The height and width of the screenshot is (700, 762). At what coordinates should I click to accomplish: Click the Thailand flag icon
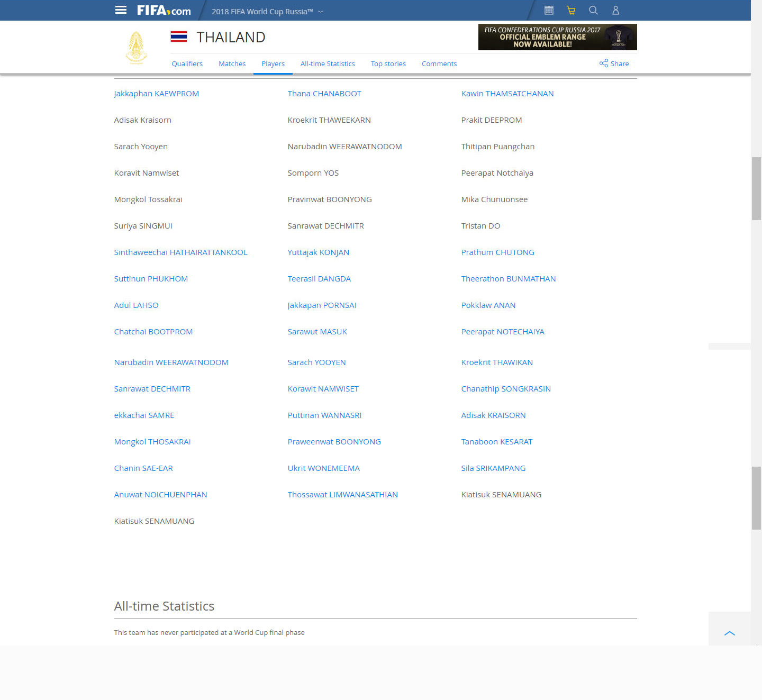coord(179,37)
